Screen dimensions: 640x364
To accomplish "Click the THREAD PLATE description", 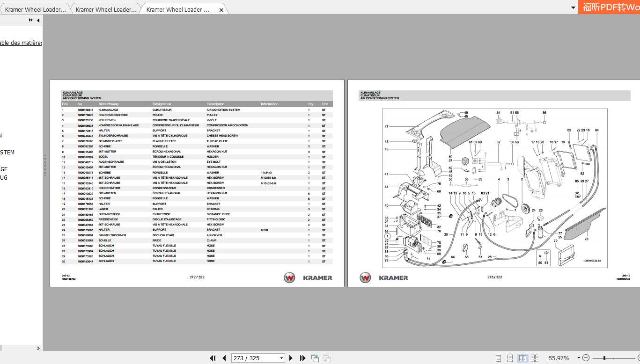I will [x=217, y=141].
